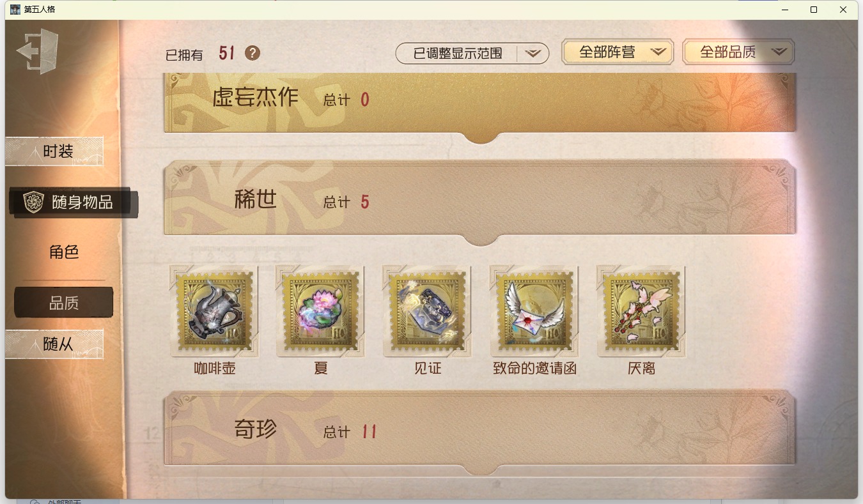This screenshot has width=863, height=504.
Task: Select the 夏 lotus accessory stamp
Action: pos(321,311)
